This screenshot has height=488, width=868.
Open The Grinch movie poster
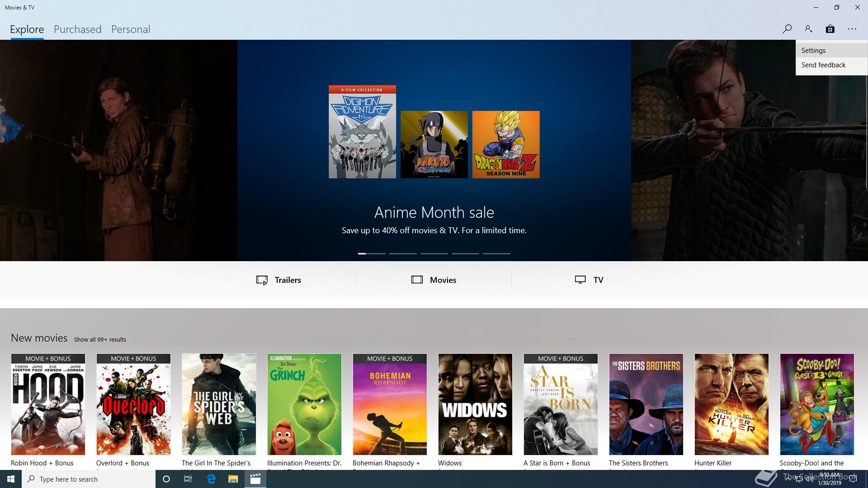[x=304, y=404]
